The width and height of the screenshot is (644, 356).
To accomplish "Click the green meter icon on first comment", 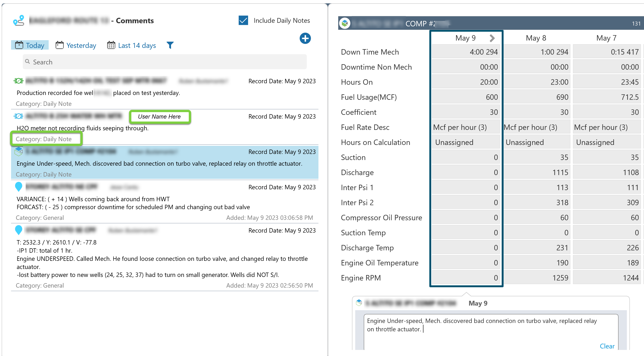I will 18,81.
